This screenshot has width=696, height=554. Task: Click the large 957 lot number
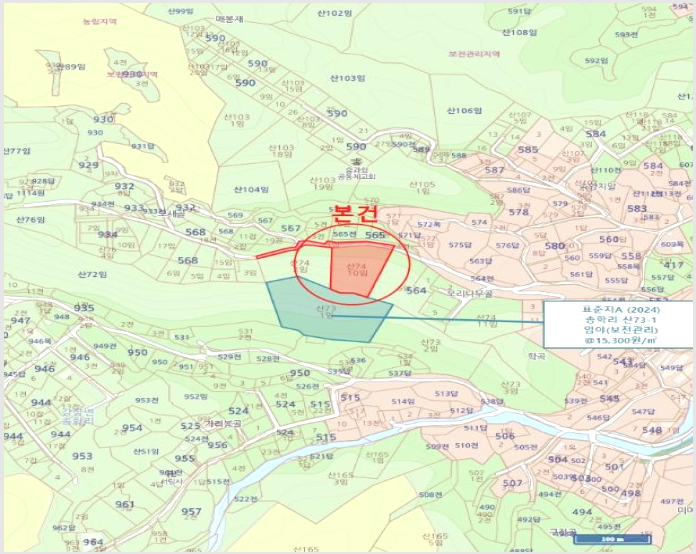click(x=191, y=511)
